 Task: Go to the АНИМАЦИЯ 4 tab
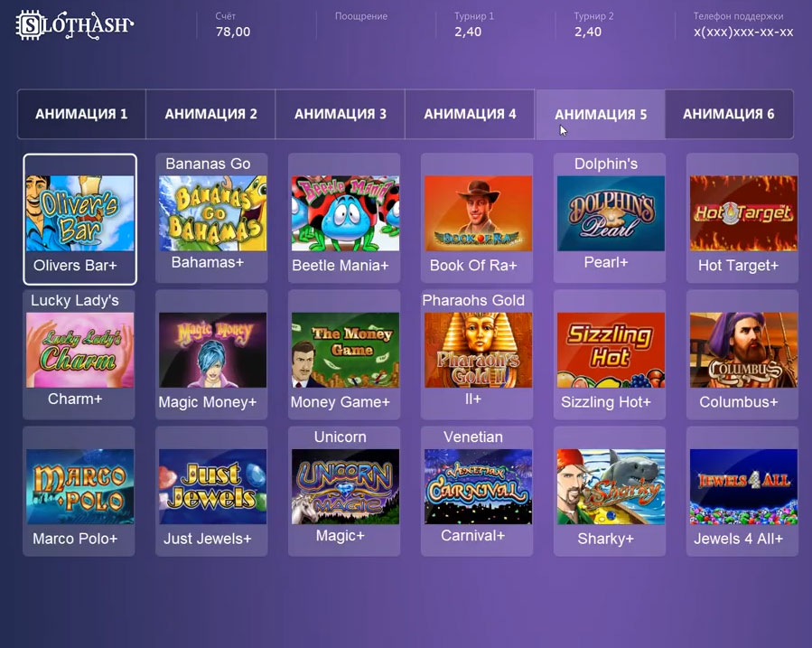tap(470, 114)
